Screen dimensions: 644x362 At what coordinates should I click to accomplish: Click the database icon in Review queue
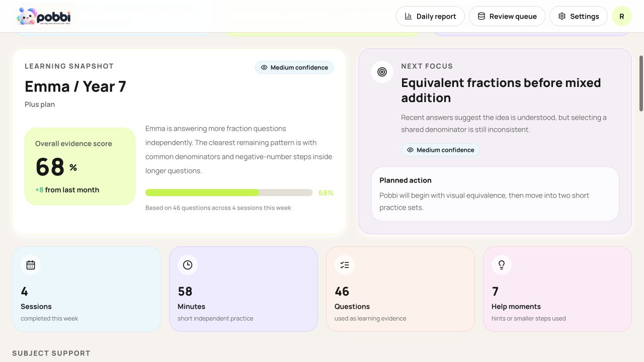coord(481,16)
